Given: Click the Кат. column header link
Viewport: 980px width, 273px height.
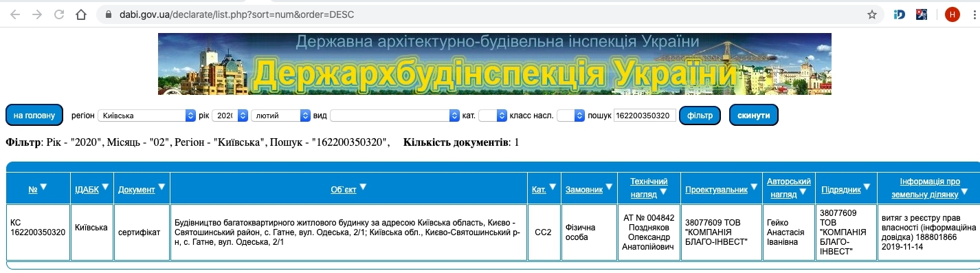Looking at the screenshot, I should coord(539,189).
